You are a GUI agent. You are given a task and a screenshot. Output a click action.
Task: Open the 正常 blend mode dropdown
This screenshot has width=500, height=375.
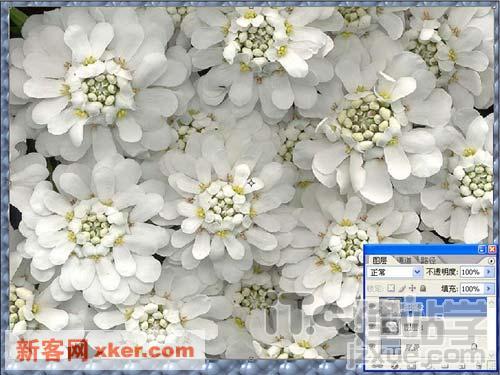coord(417,272)
